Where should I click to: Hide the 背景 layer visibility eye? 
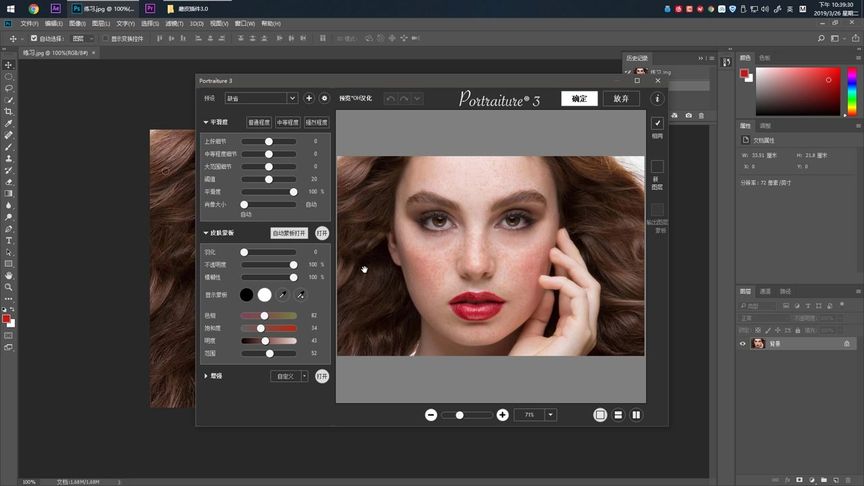click(x=743, y=344)
